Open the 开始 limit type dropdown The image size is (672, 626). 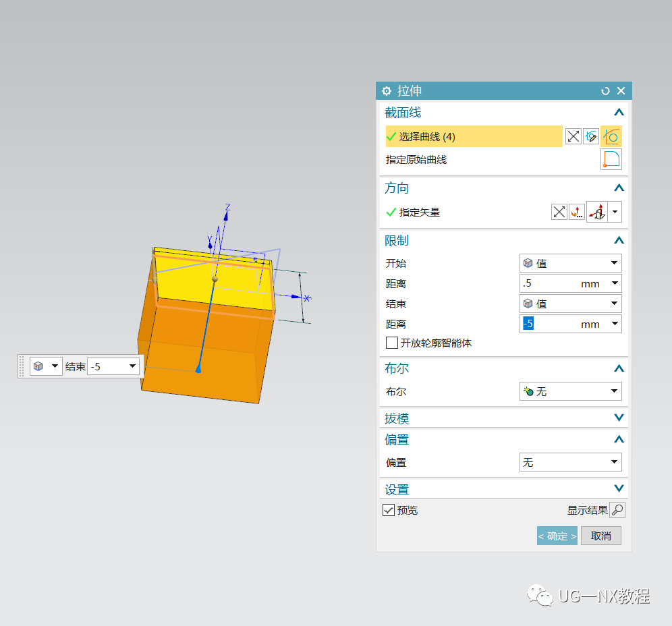(x=570, y=263)
